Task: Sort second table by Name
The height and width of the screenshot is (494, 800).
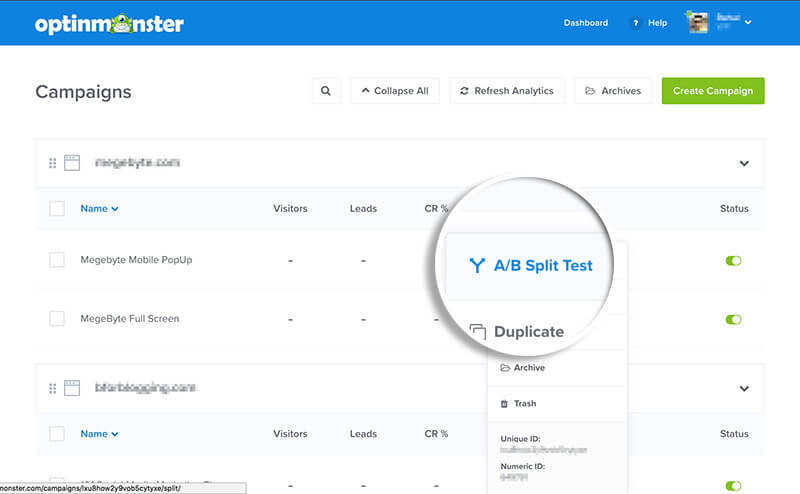Action: click(x=99, y=434)
